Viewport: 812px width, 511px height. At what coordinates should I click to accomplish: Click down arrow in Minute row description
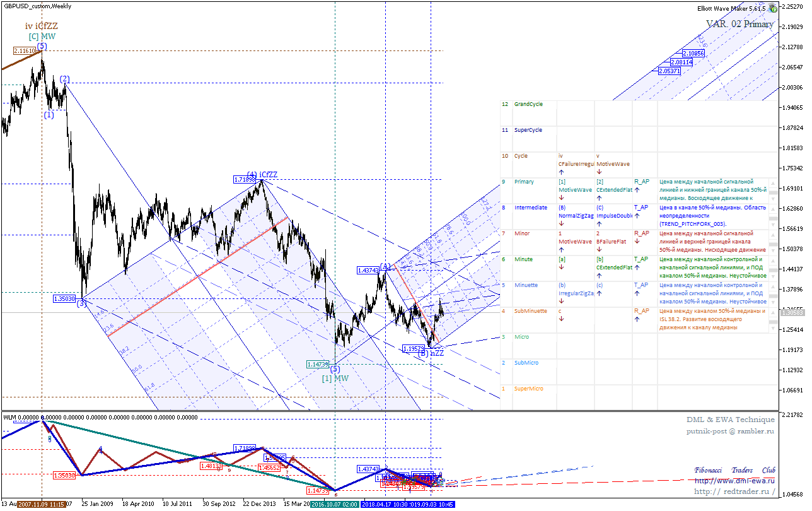pyautogui.click(x=772, y=276)
